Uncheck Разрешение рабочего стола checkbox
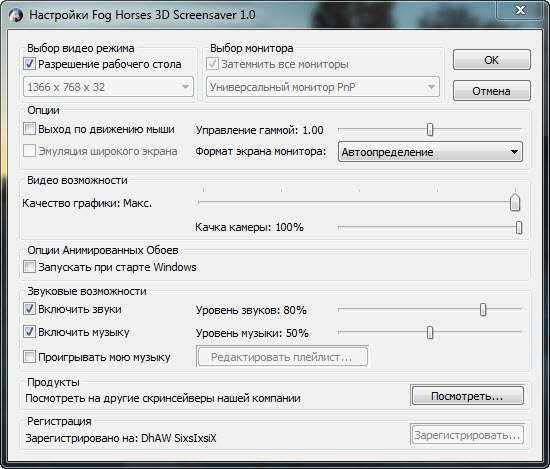This screenshot has width=550, height=469. point(29,64)
